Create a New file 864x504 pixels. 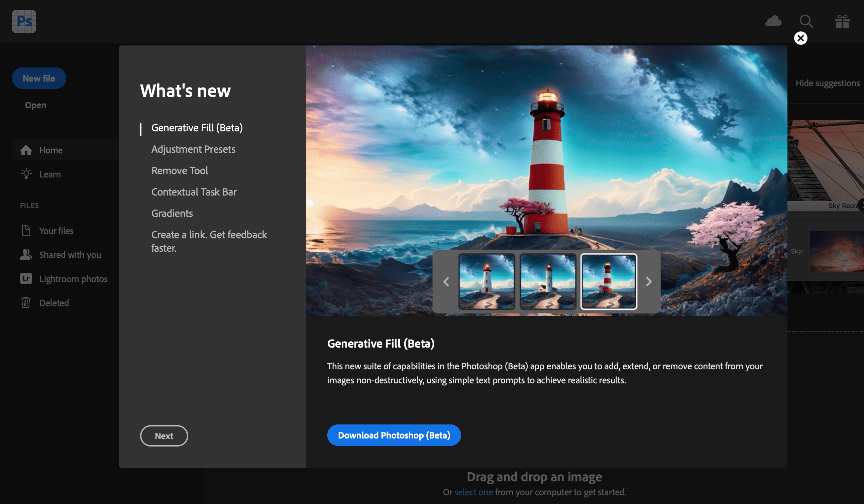coord(39,78)
